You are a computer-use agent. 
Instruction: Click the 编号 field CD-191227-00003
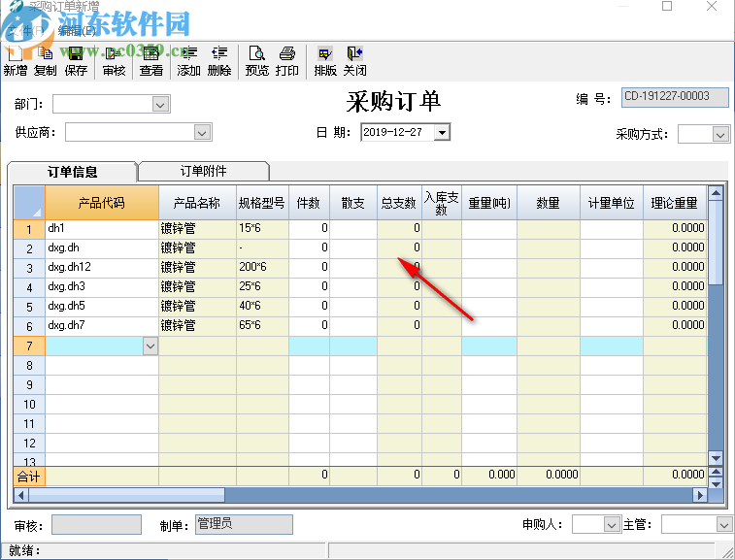click(x=675, y=97)
